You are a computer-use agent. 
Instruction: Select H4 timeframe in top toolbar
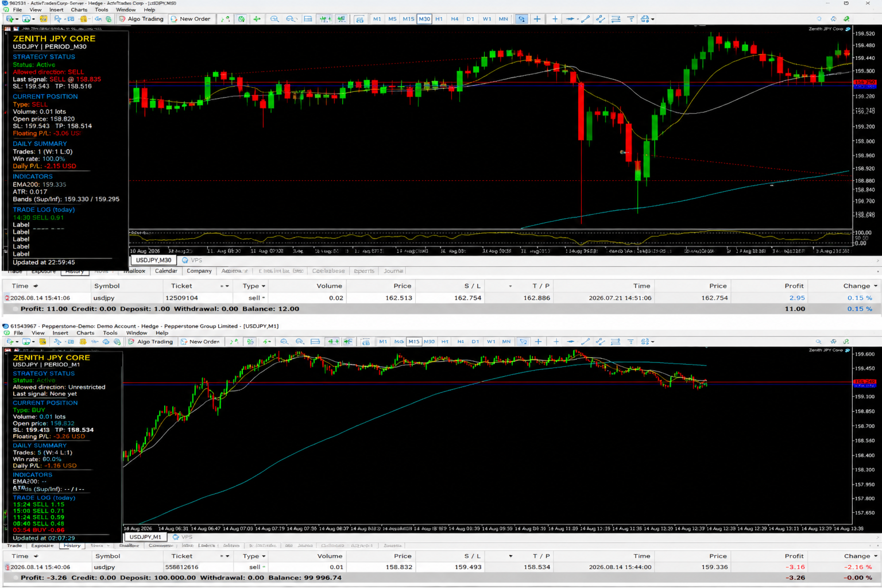click(x=455, y=19)
